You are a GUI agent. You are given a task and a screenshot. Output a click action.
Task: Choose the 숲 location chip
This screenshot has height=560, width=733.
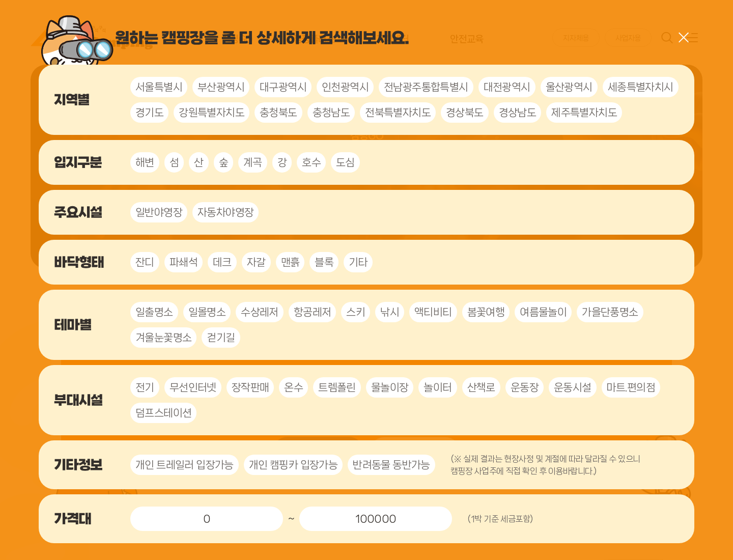(223, 162)
